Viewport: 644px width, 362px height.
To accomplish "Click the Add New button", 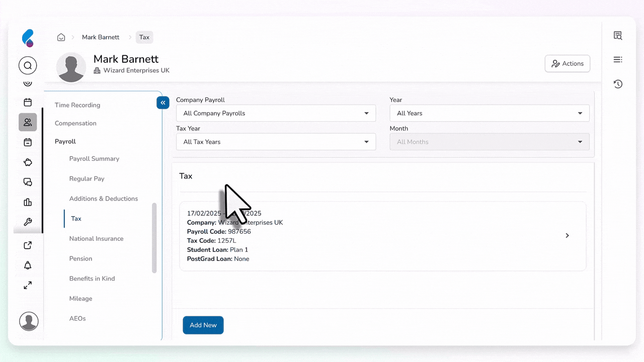I will coord(203,325).
